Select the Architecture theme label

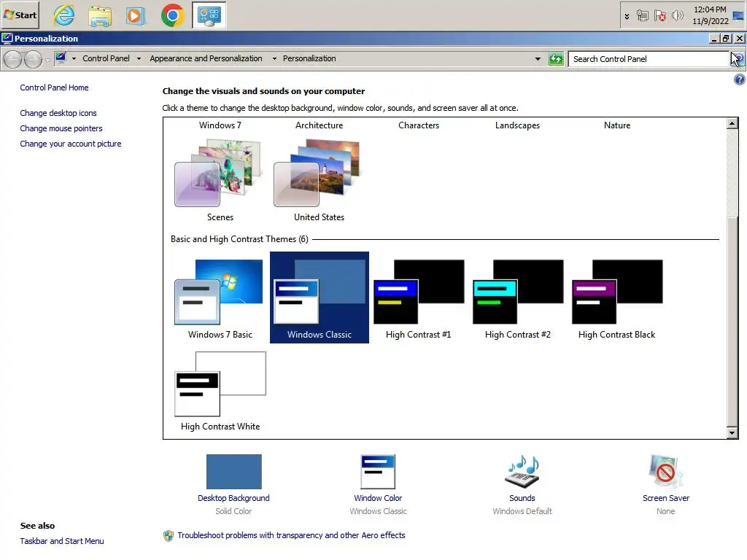320,125
